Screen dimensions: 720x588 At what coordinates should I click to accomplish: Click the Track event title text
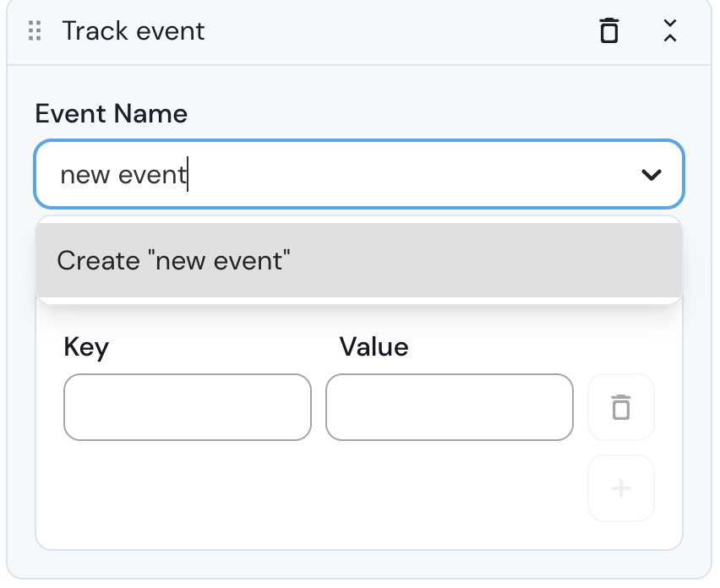pyautogui.click(x=134, y=32)
